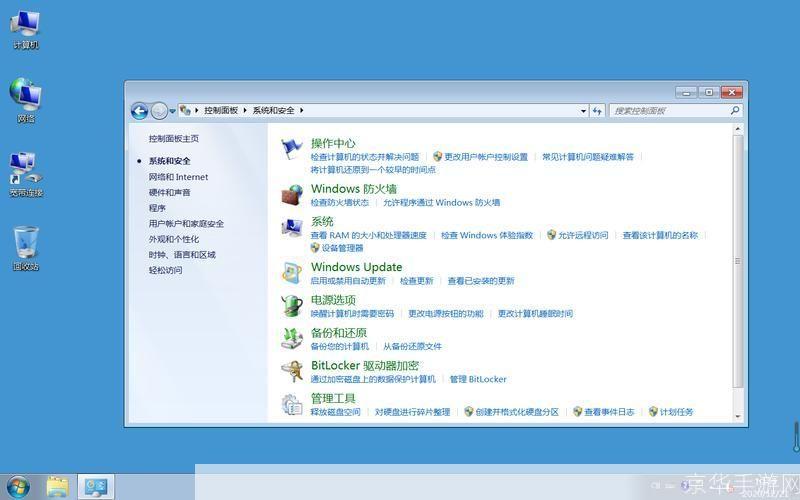800x500 pixels.
Task: Select 网络和 Internet in the sidebar
Action: coord(178,177)
